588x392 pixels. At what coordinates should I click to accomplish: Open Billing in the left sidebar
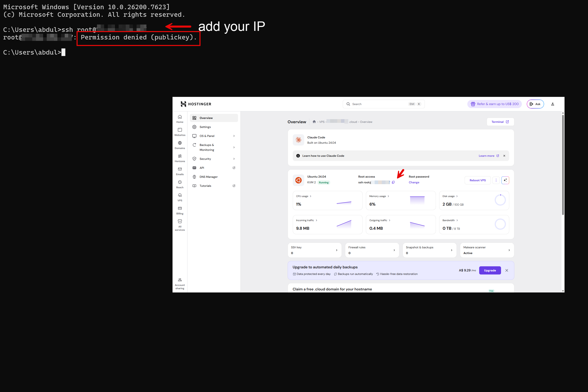(x=180, y=211)
